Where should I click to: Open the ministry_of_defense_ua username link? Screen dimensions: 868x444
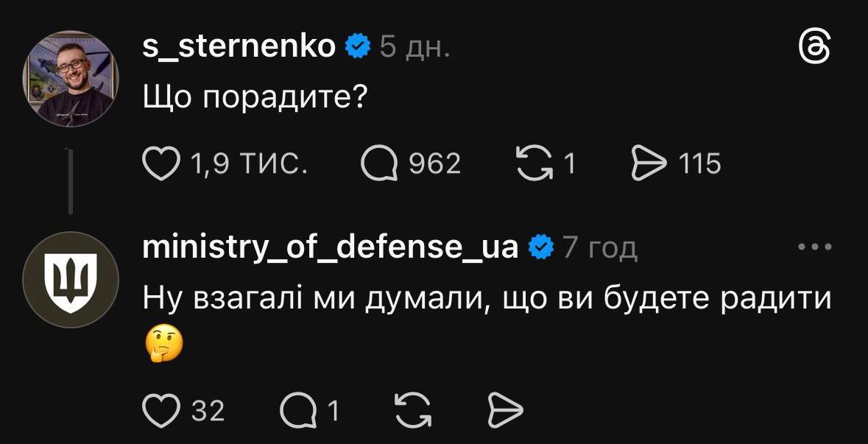click(330, 247)
